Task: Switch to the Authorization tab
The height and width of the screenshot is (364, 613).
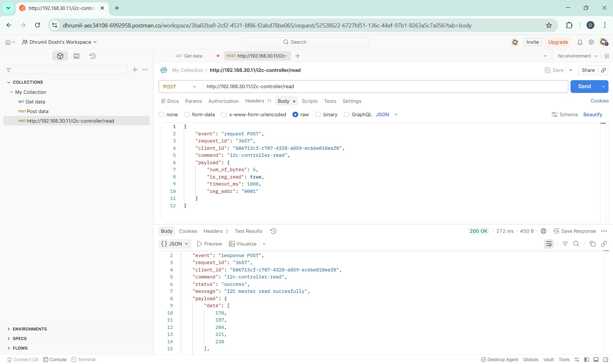Action: click(223, 101)
